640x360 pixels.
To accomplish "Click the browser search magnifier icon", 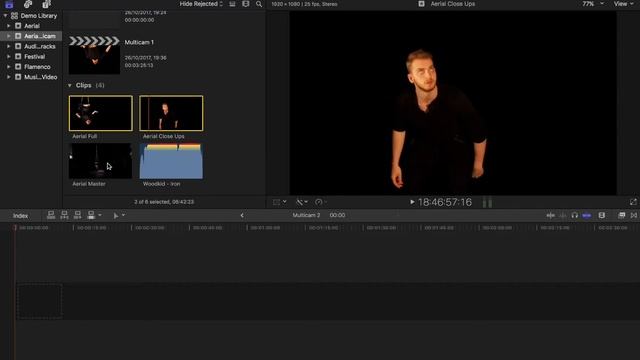I will (x=259, y=4).
